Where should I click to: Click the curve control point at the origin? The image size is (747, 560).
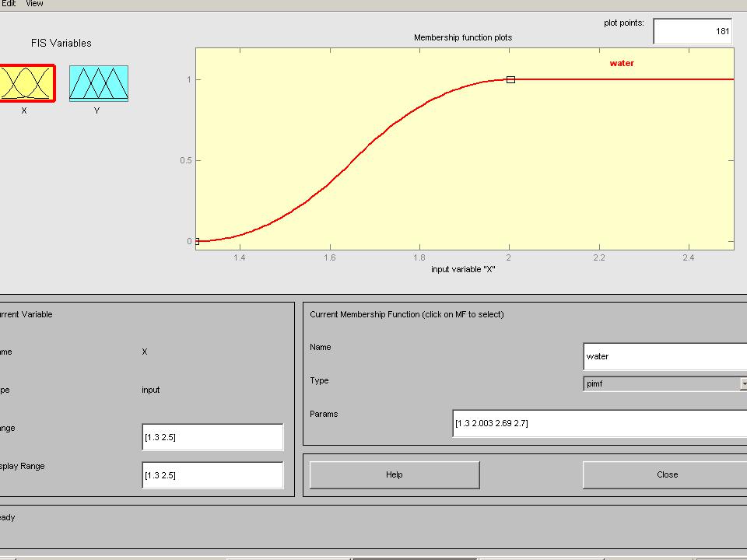coord(196,241)
